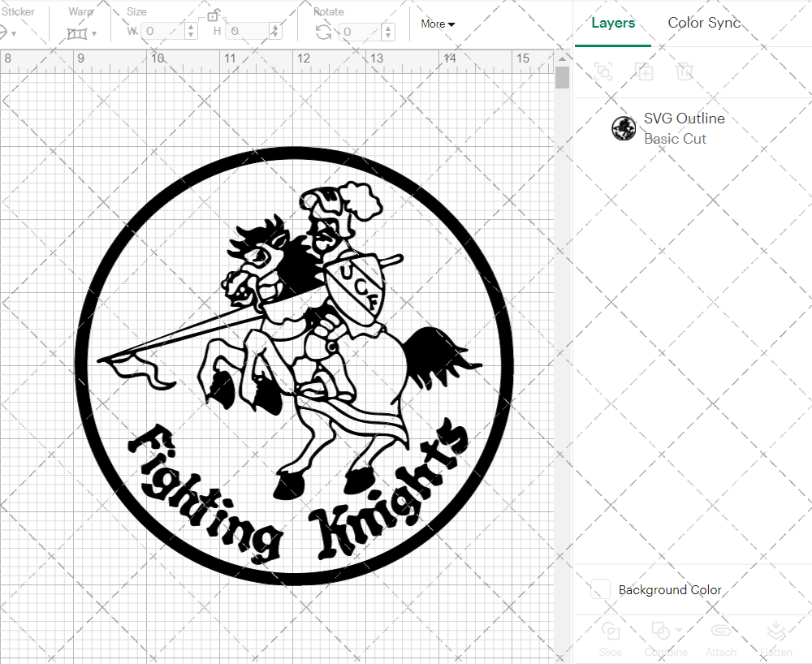812x664 pixels.
Task: Click the SVG Outline layer thumbnail
Action: 624,127
